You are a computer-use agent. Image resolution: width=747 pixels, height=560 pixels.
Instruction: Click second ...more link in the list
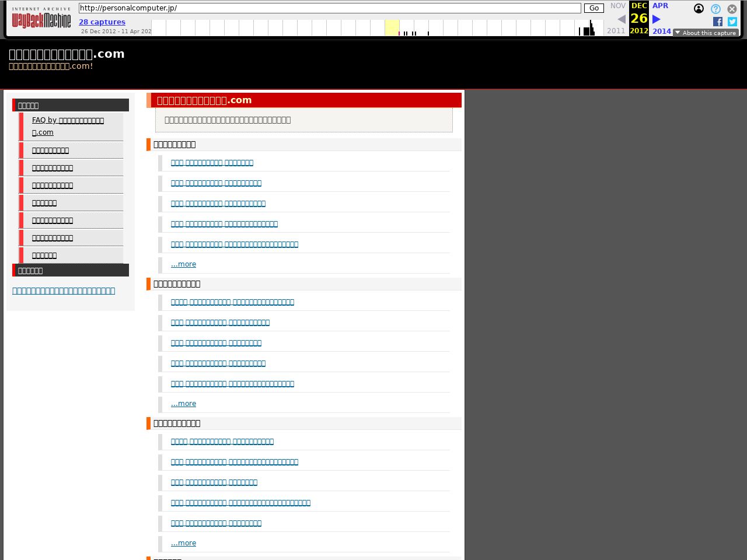click(x=183, y=404)
